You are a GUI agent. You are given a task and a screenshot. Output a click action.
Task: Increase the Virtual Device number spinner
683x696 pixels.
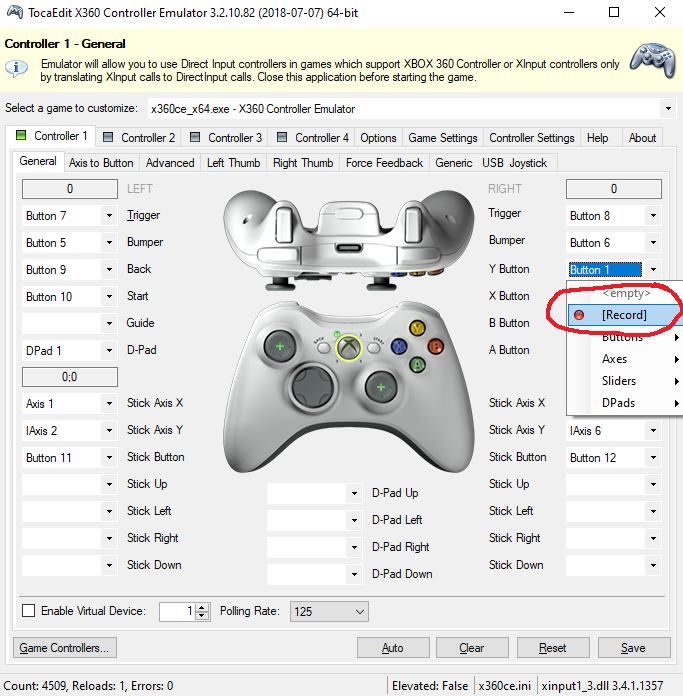pyautogui.click(x=202, y=608)
